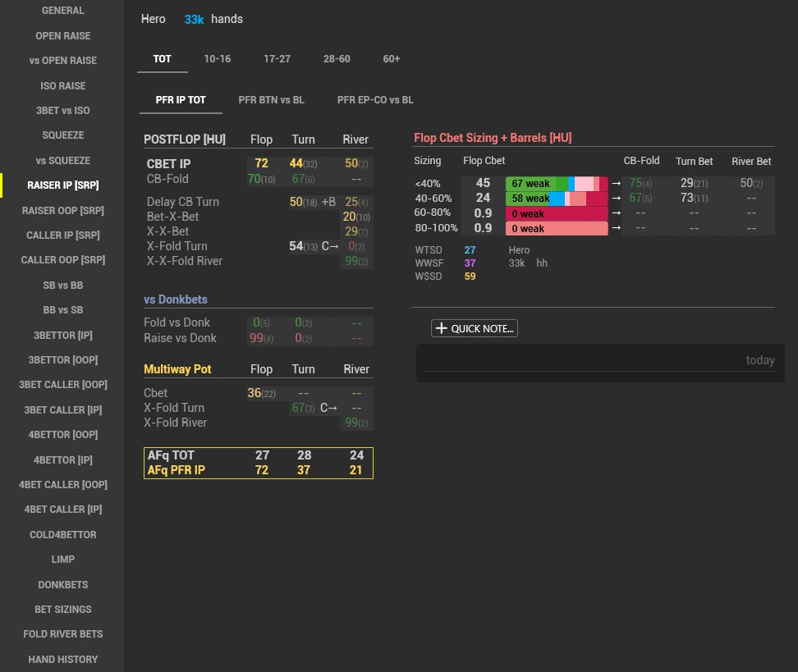This screenshot has height=672, width=798.
Task: Open the 60+ stakes tab
Action: pos(392,58)
